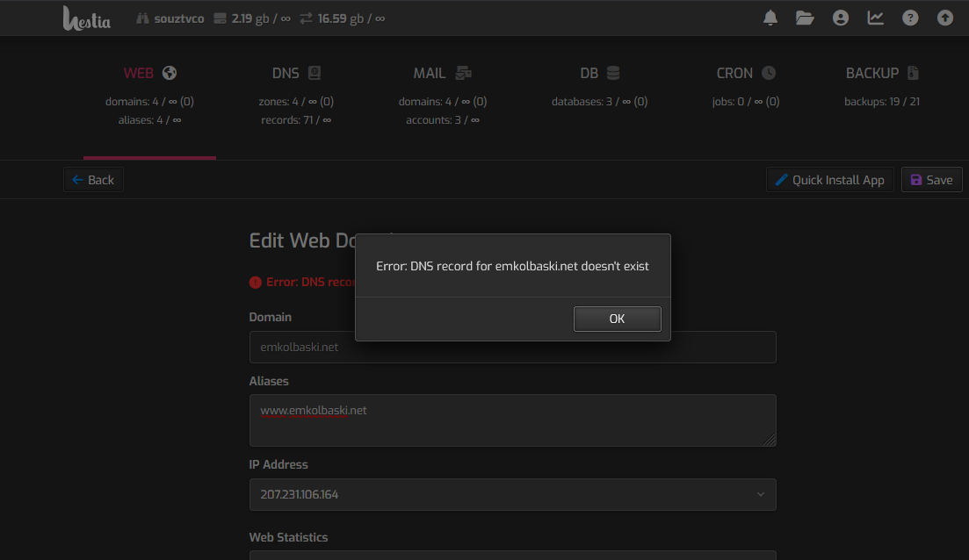
Task: Click the Aliases text area
Action: 512,420
